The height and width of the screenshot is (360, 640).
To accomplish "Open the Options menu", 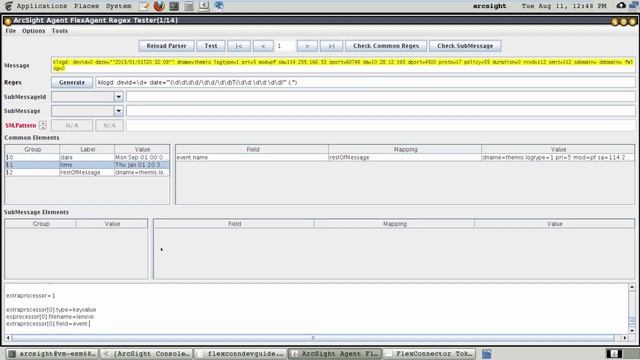I will click(x=33, y=31).
